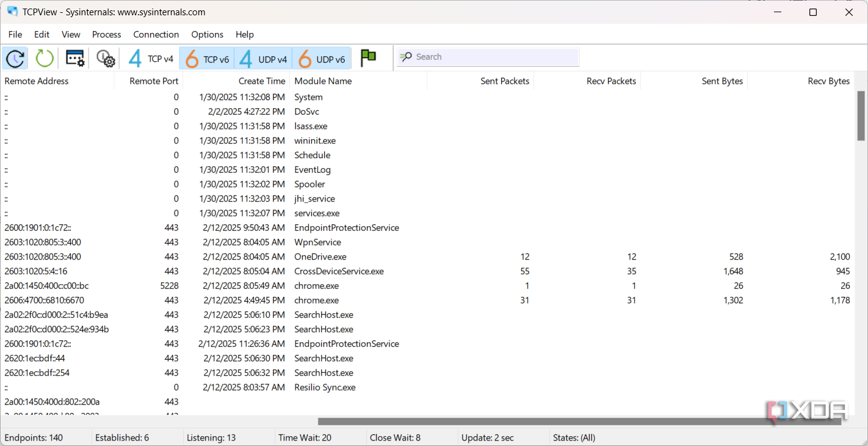Select the System module row
The height and width of the screenshot is (446, 868).
[427, 97]
